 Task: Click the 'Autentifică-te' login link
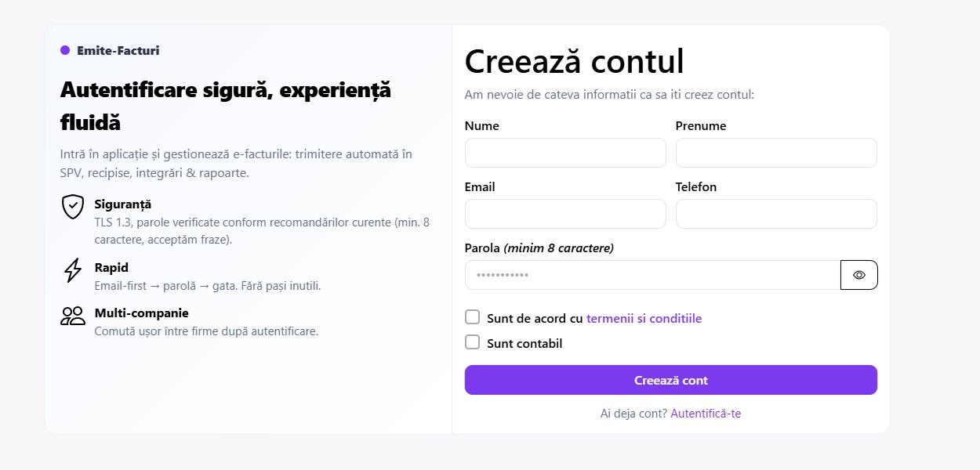(706, 413)
